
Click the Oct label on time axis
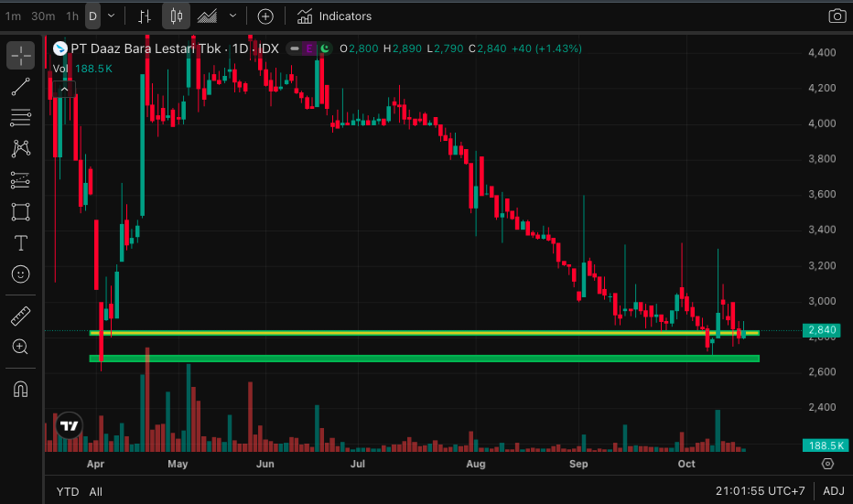[686, 464]
